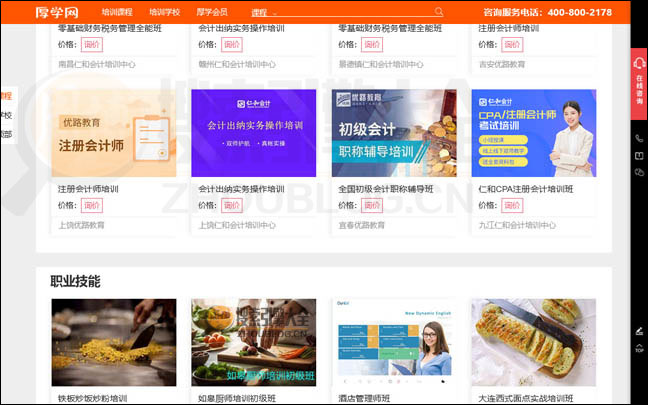
Task: Open 南昌仁和会计培训中心 school link
Action: (97, 64)
